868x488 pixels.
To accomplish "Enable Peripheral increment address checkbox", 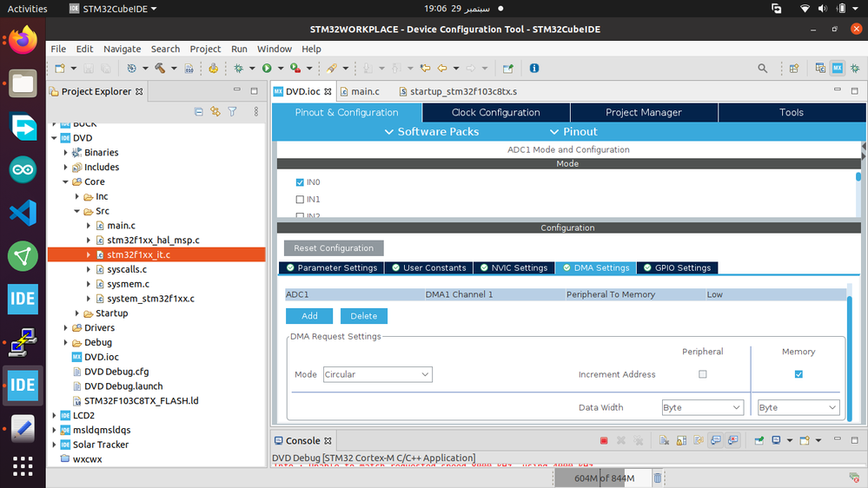I will [x=703, y=374].
